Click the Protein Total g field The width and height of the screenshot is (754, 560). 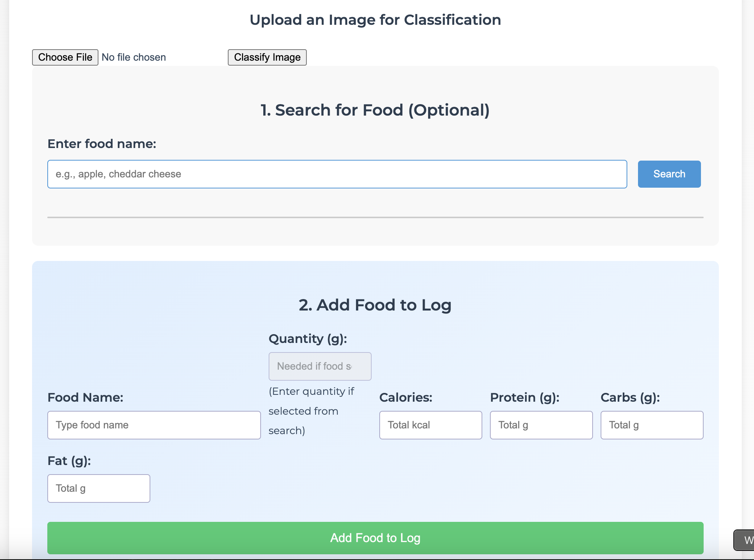tap(541, 425)
